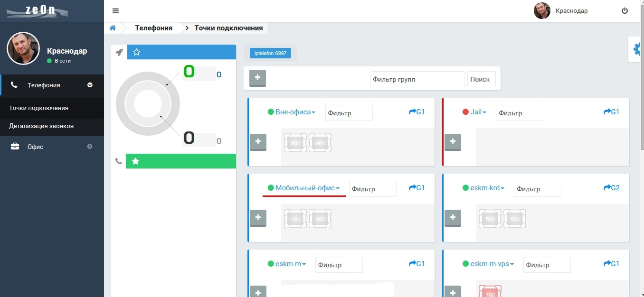Click the power logout icon
This screenshot has width=644, height=297.
[625, 10]
